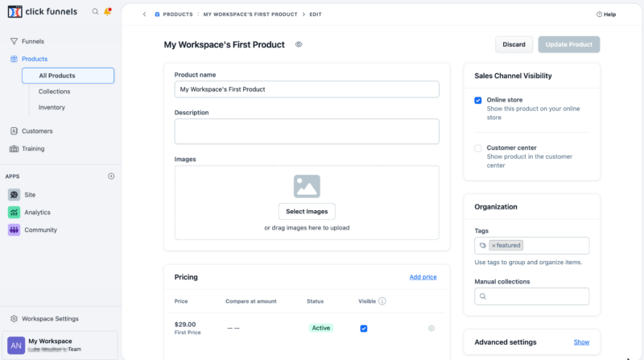This screenshot has height=360, width=644.
Task: Click the Add price link
Action: click(x=423, y=277)
